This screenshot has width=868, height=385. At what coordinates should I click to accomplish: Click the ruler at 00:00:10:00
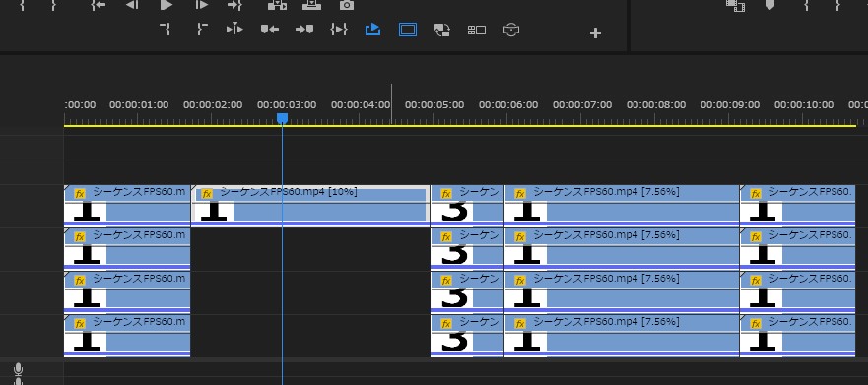(804, 104)
